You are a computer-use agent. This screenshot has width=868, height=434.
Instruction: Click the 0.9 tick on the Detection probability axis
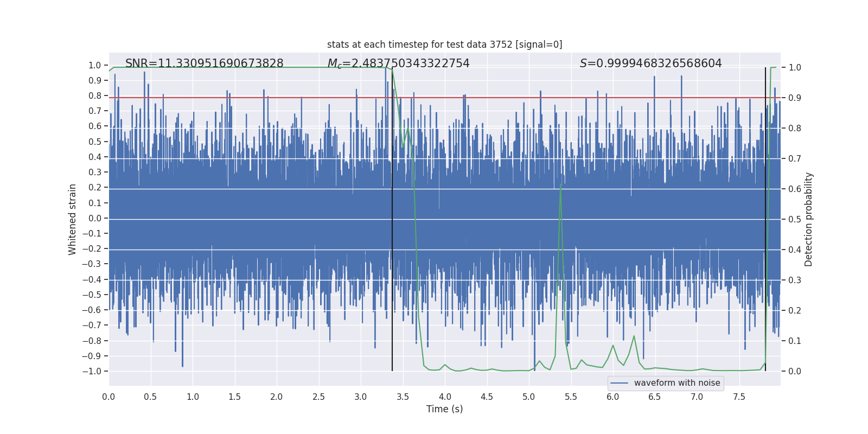(x=795, y=98)
